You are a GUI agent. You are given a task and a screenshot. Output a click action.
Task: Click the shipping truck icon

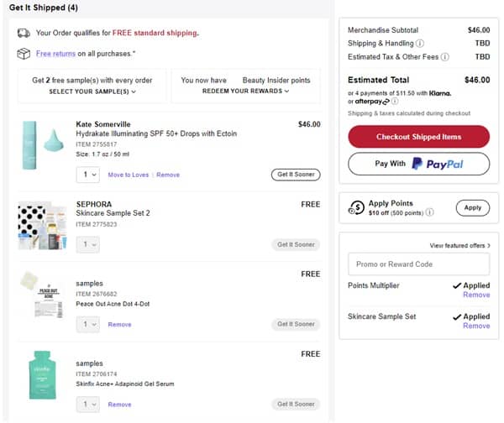[x=24, y=33]
